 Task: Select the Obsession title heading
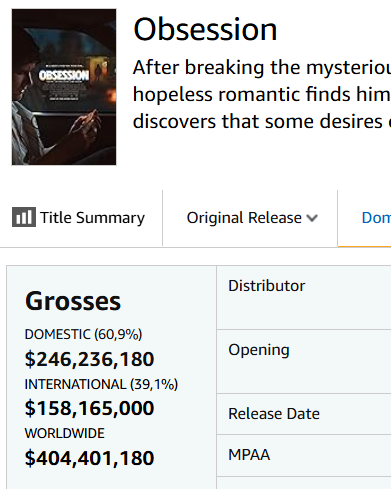coord(205,30)
